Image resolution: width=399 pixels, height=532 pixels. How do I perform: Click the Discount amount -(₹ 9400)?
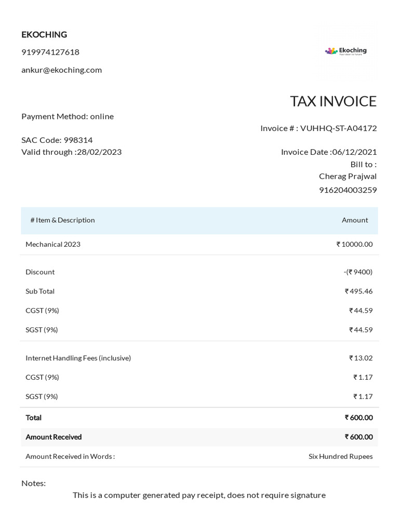[x=358, y=272]
